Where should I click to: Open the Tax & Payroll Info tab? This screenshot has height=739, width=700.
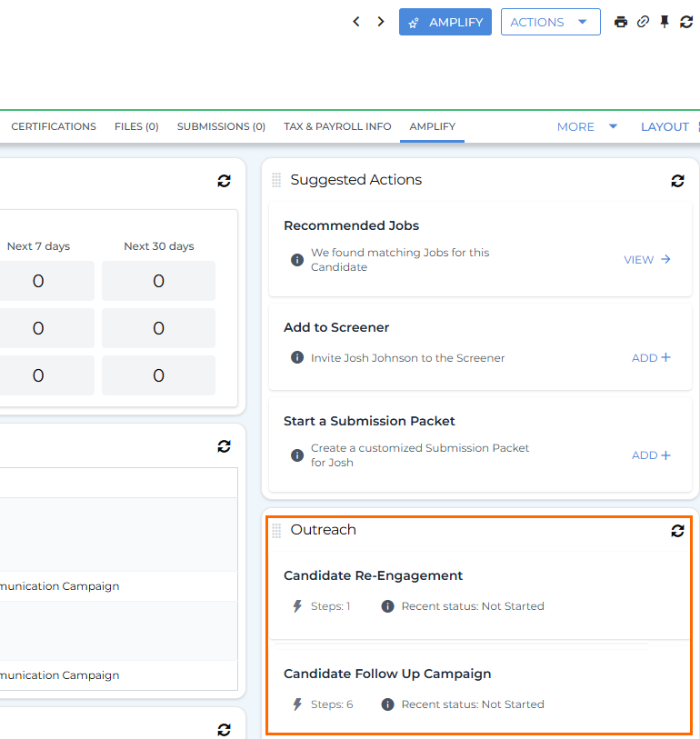[337, 126]
